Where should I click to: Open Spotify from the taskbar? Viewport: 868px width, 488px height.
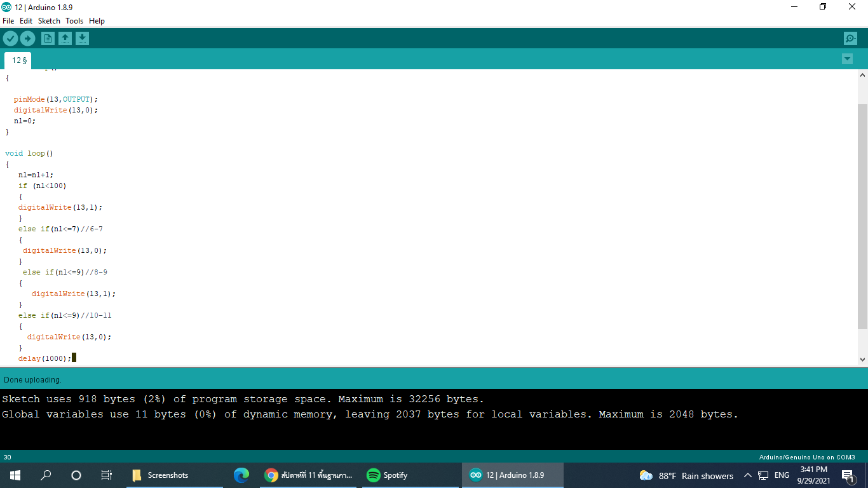[x=387, y=475]
